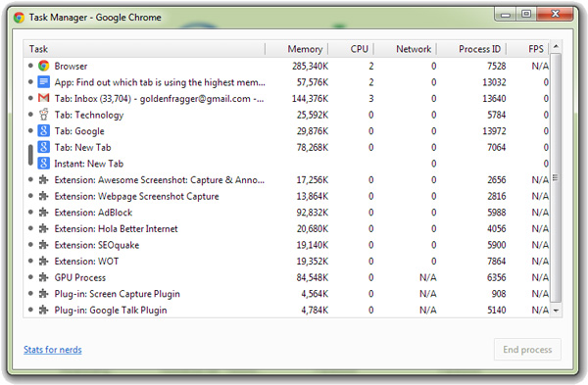Select 'Extension: SEOquake' row text

point(97,245)
